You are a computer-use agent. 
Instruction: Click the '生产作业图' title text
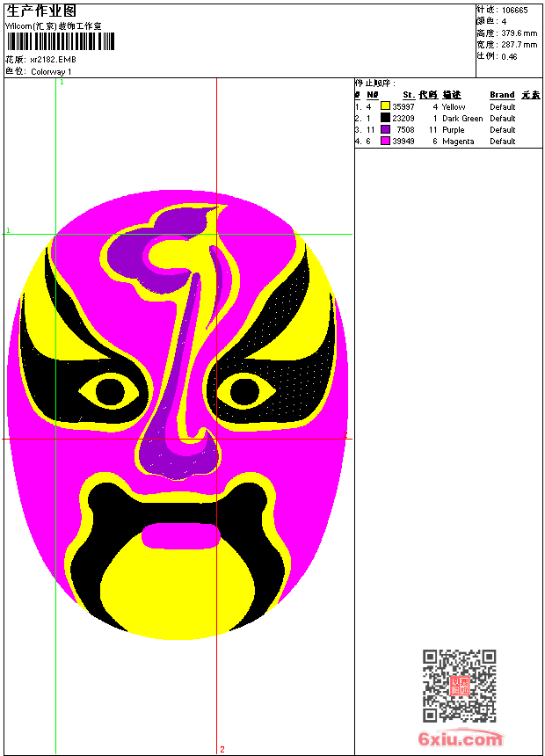pyautogui.click(x=41, y=11)
